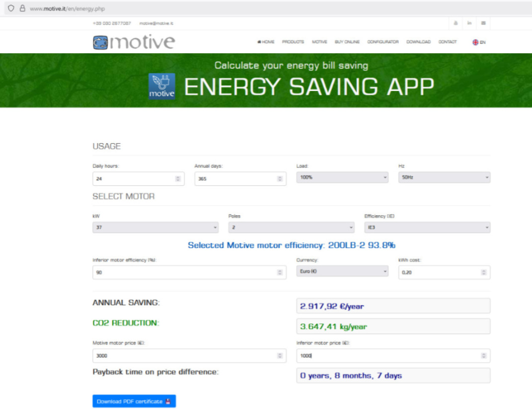This screenshot has width=532, height=409.
Task: Click the Download PDF certificate button
Action: pyautogui.click(x=134, y=401)
